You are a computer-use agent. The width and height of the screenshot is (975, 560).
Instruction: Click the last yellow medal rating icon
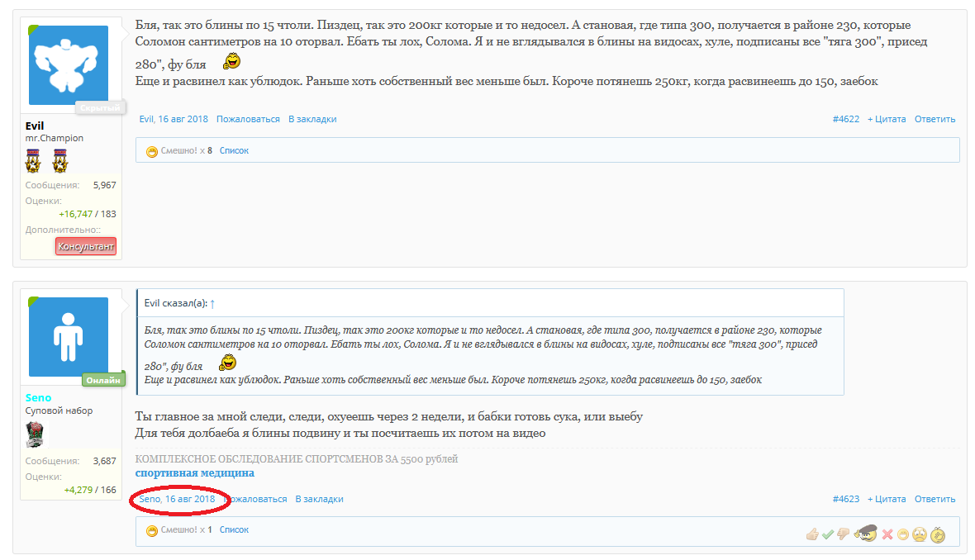(x=937, y=534)
